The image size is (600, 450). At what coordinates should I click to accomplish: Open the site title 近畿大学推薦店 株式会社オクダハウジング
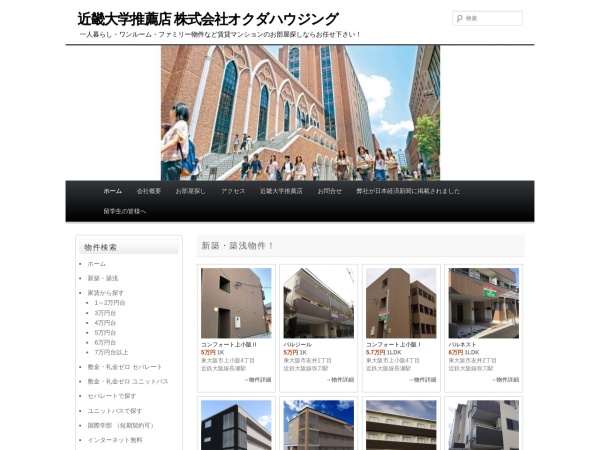tap(208, 19)
